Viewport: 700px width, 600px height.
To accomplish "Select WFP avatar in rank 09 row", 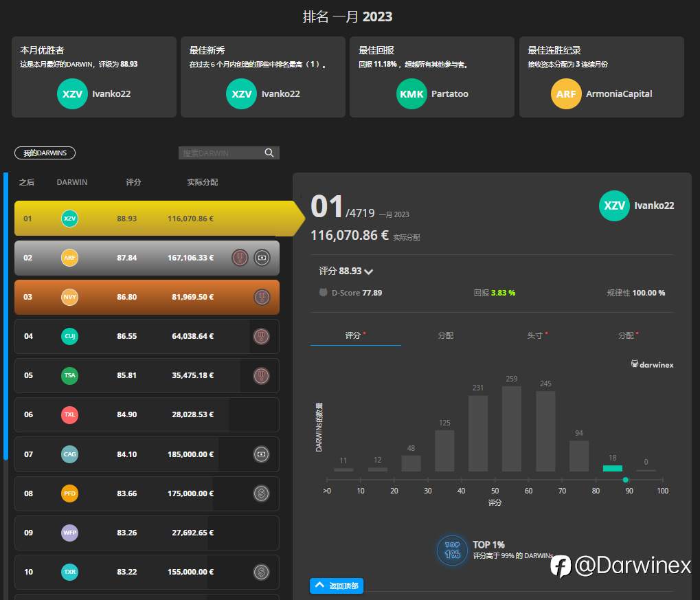I will pos(69,533).
